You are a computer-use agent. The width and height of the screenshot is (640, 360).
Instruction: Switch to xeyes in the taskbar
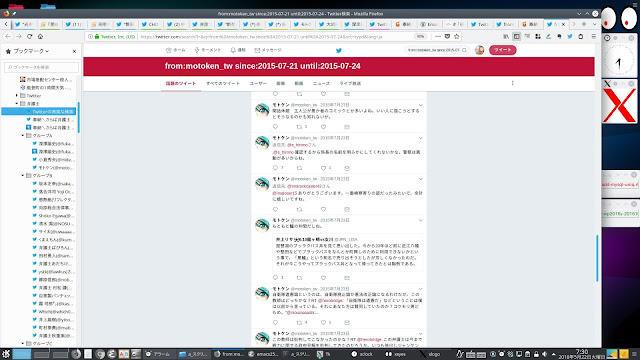pos(396,354)
